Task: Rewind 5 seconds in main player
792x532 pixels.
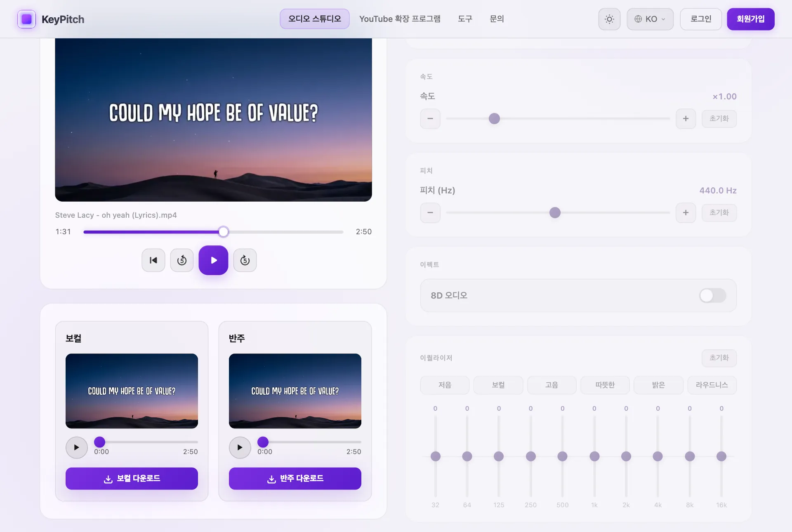Action: [182, 260]
